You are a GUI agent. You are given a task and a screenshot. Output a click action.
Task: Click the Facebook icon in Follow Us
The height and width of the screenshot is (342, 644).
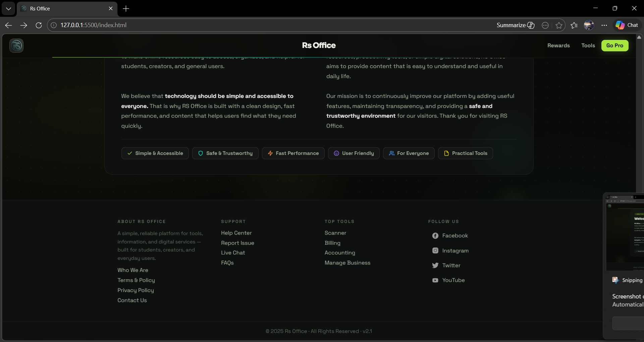[x=435, y=236]
